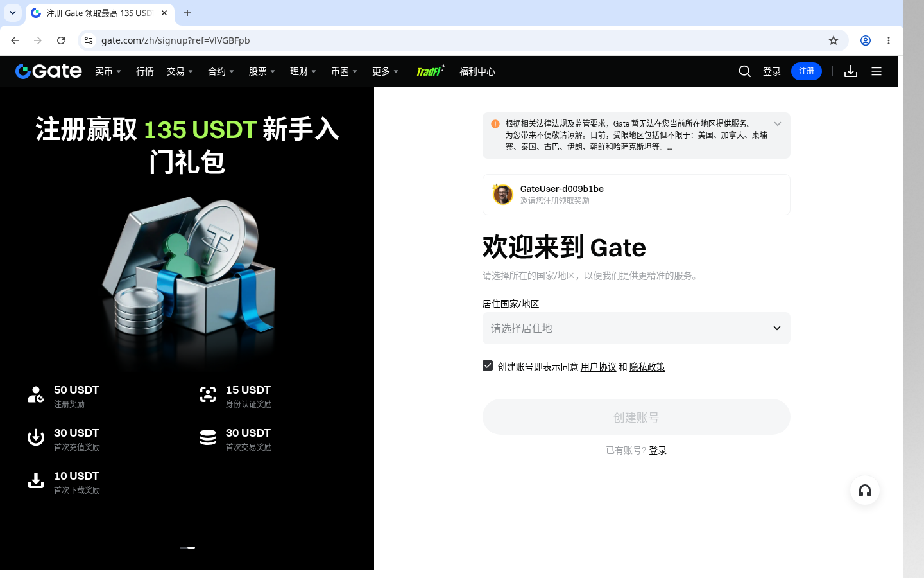The height and width of the screenshot is (578, 924).
Task: Close the Gate signup tab
Action: coord(164,13)
